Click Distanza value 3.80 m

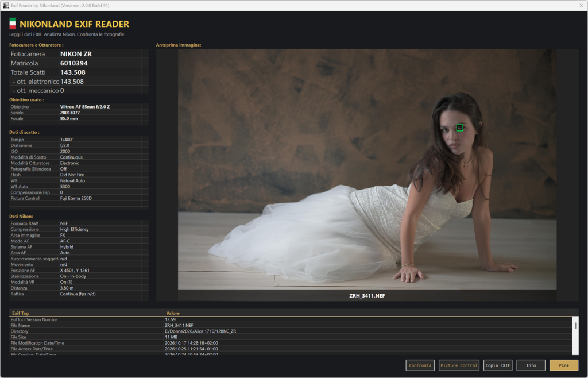click(67, 288)
